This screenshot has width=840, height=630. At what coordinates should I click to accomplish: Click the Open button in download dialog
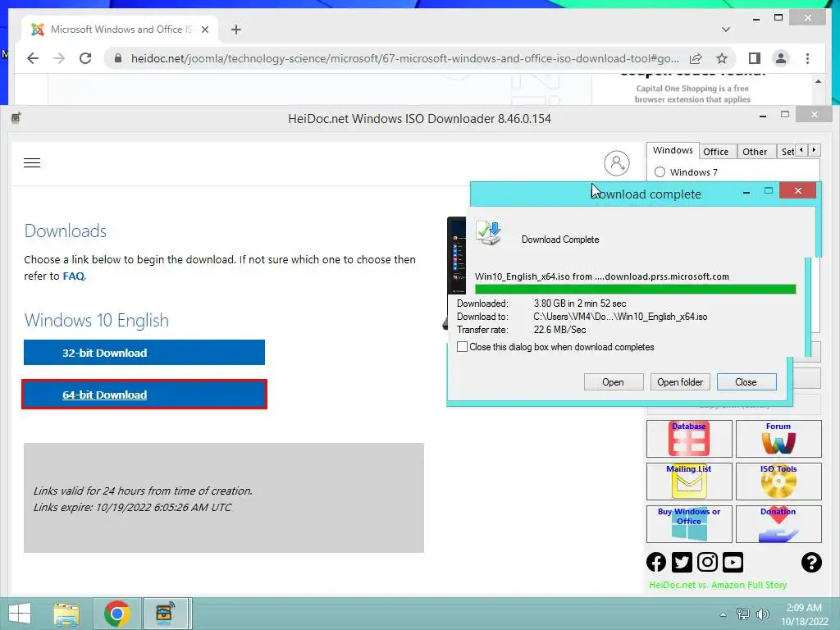(x=613, y=382)
